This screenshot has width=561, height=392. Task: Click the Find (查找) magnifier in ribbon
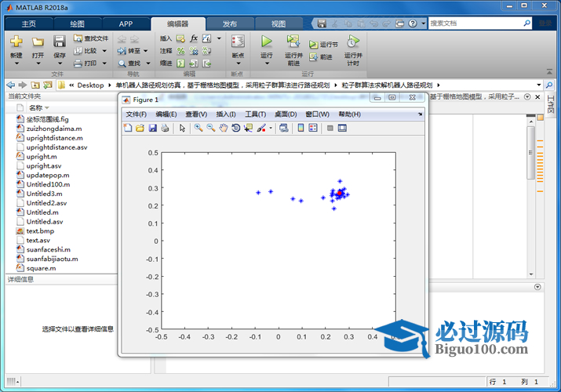pos(122,64)
